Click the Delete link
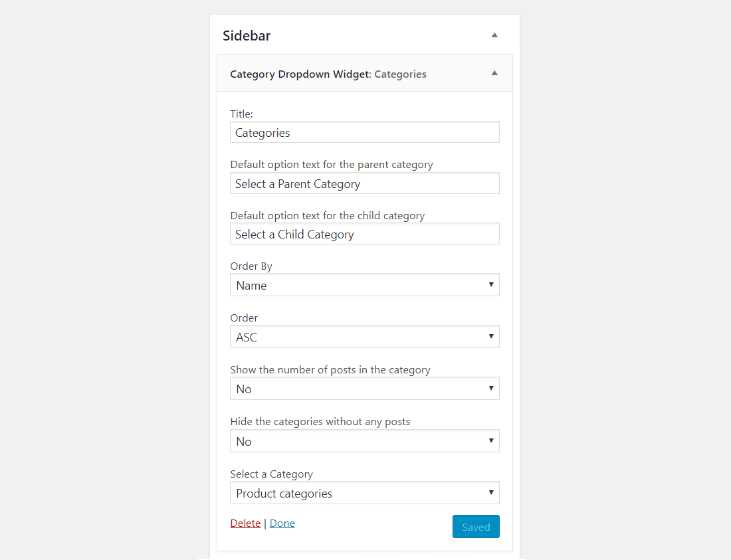Image resolution: width=731 pixels, height=560 pixels. point(245,523)
